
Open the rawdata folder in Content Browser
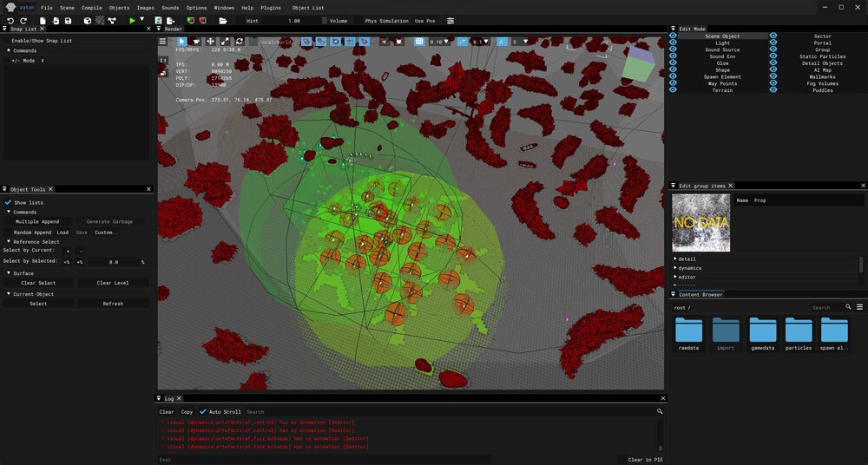click(688, 334)
